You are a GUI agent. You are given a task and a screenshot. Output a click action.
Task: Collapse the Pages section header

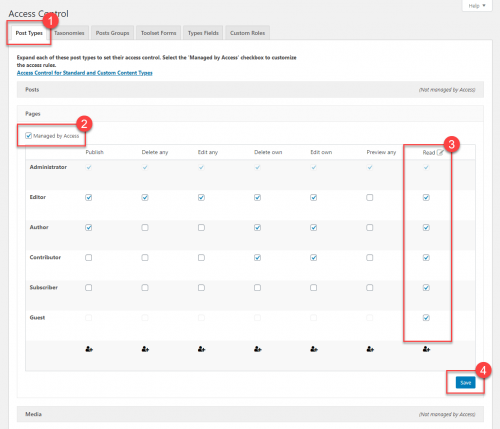point(250,114)
